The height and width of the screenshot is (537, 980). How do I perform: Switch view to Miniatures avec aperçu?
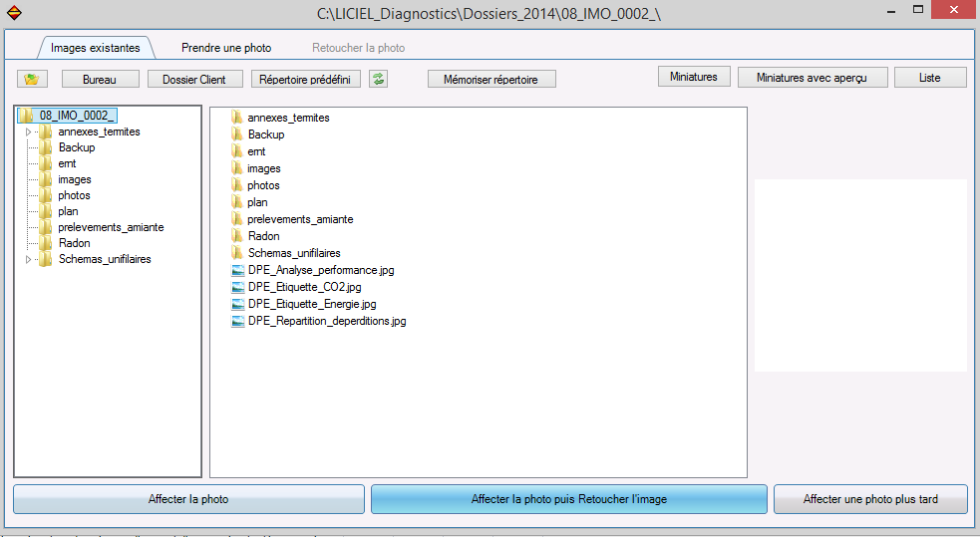tap(812, 78)
